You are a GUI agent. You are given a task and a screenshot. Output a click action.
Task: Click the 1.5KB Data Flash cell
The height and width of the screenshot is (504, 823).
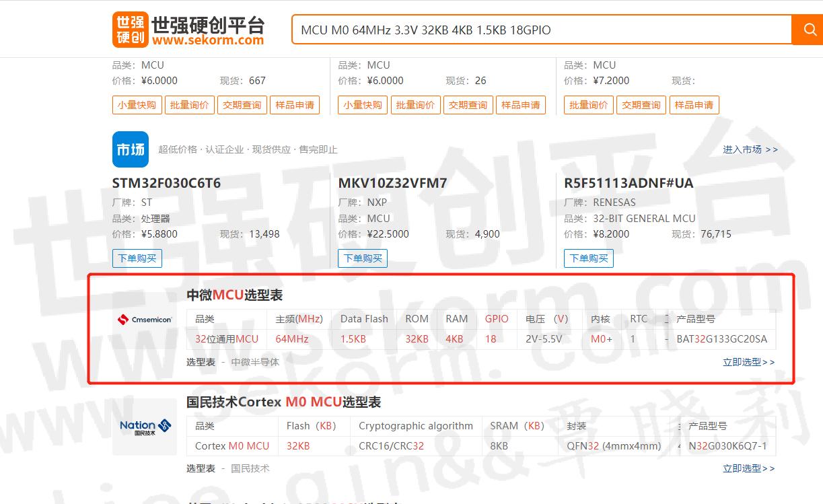(353, 339)
